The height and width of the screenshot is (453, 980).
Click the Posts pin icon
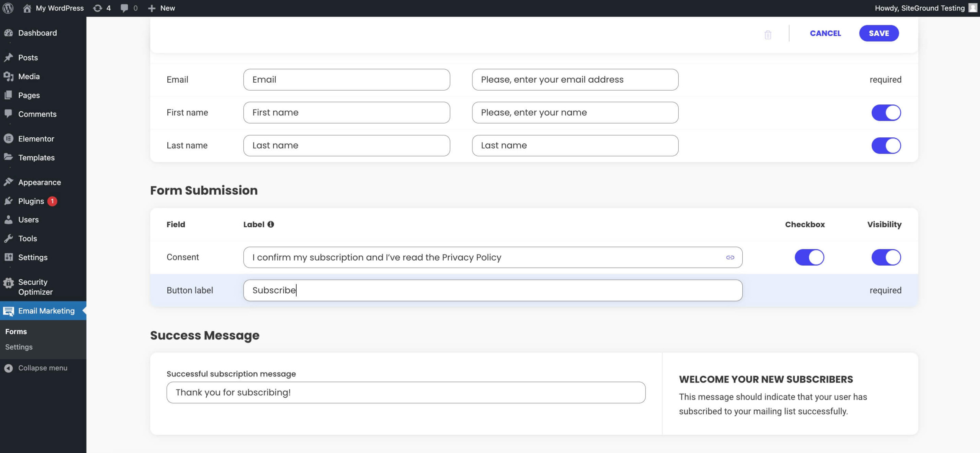tap(8, 57)
